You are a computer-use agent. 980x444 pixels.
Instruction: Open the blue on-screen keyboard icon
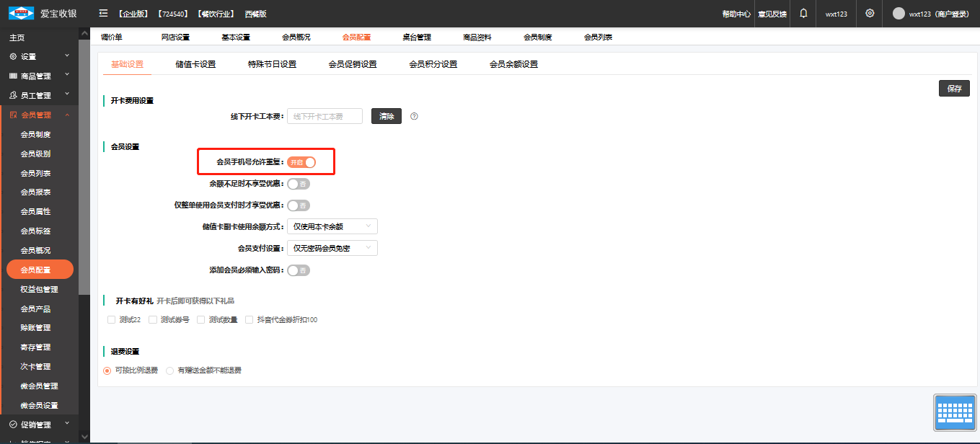click(x=955, y=415)
